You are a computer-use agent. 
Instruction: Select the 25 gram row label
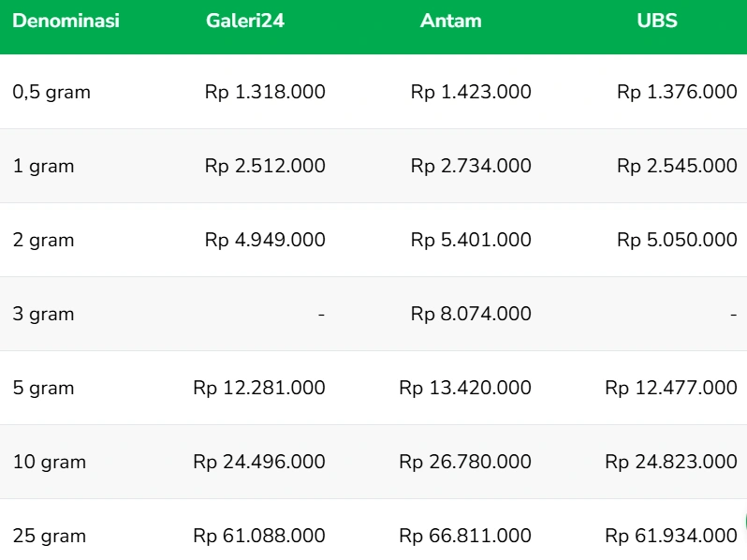[x=49, y=536]
